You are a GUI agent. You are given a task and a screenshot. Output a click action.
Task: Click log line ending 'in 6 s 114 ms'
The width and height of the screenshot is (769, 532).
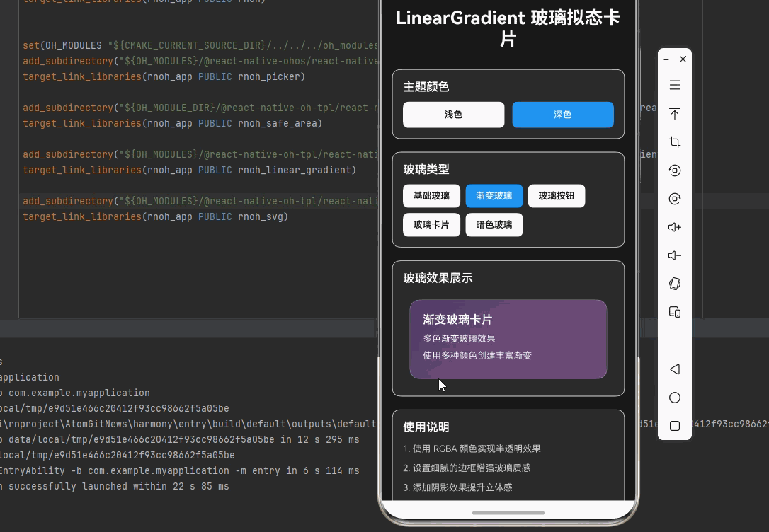click(x=179, y=470)
